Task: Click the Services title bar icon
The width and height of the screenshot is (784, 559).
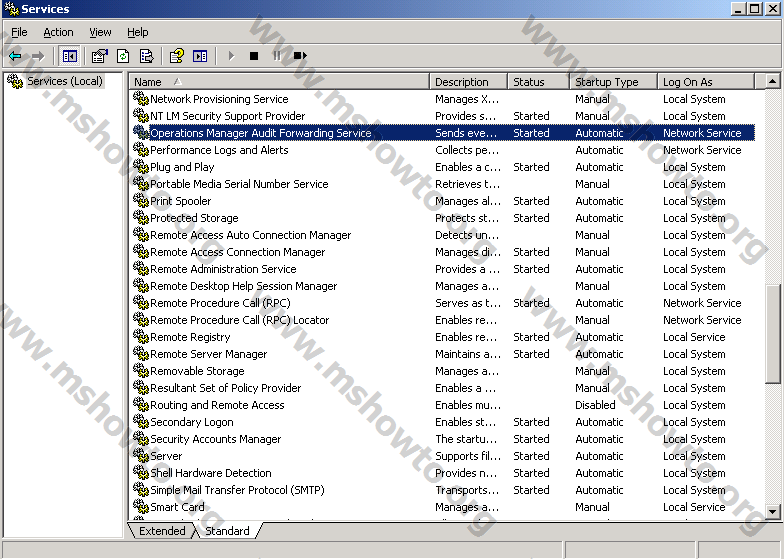Action: tap(11, 8)
